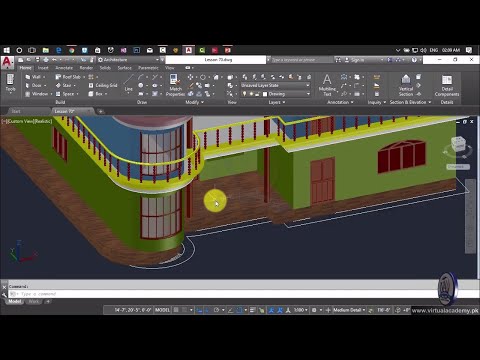The image size is (480, 360).
Task: Select the Wall tool
Action: click(x=33, y=77)
